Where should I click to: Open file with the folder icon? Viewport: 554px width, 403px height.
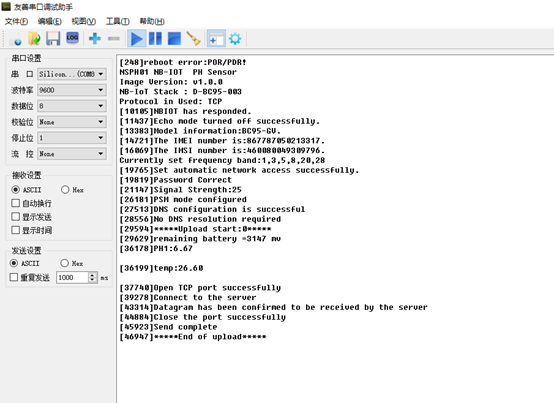click(x=34, y=38)
